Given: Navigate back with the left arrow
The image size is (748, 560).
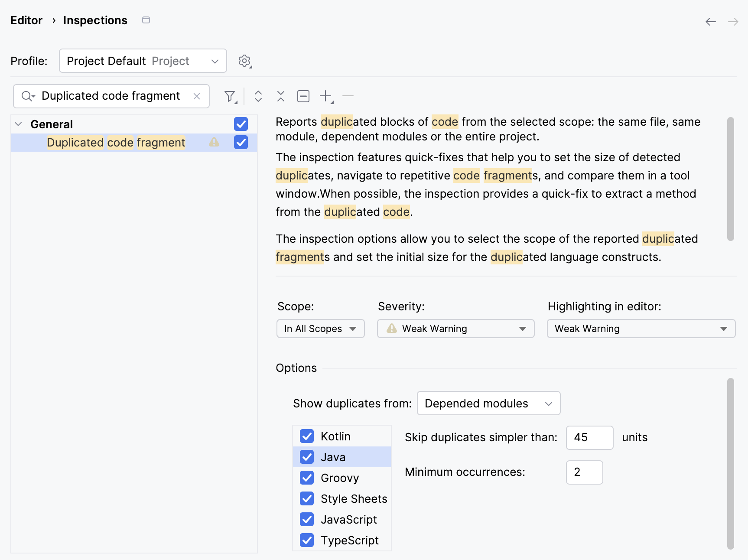Looking at the screenshot, I should 710,22.
